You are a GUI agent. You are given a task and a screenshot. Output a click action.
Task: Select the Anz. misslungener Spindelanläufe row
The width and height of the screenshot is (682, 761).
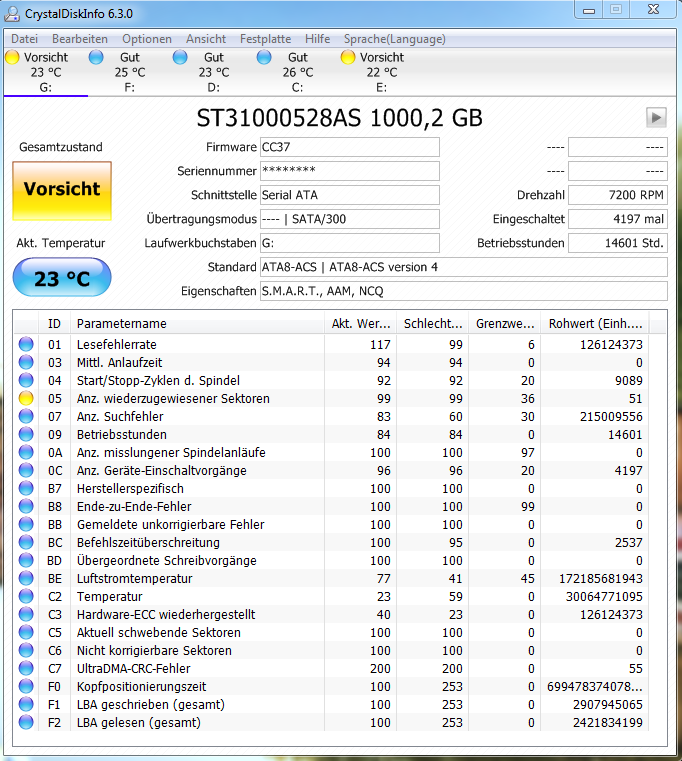(x=331, y=452)
